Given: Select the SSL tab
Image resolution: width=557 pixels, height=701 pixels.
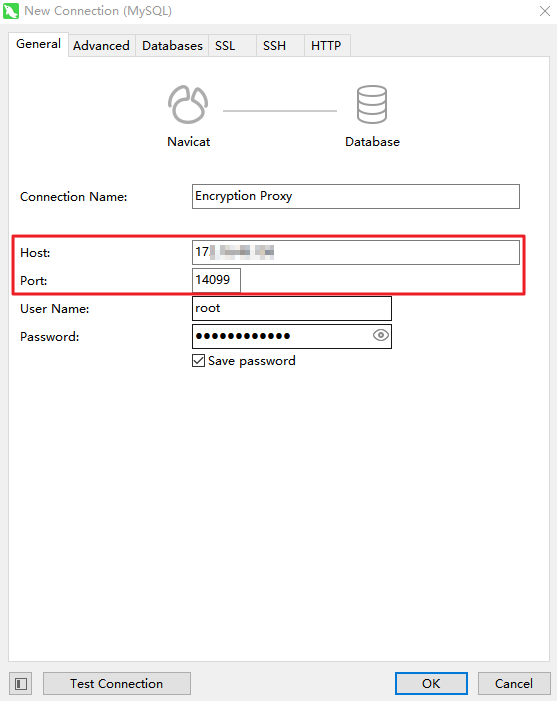Looking at the screenshot, I should click(x=232, y=46).
